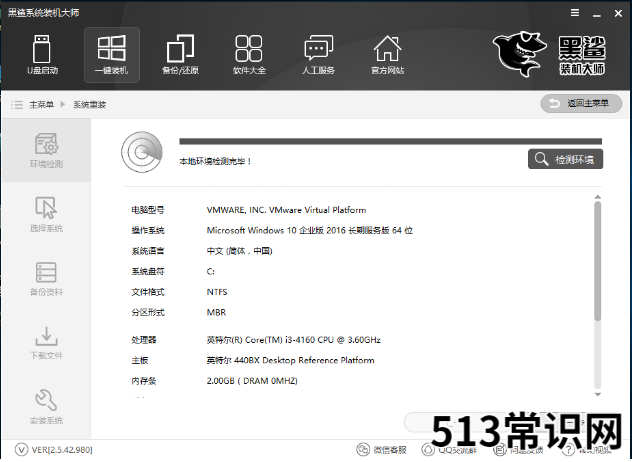Click the environment detection progress bar
Image resolution: width=632 pixels, height=462 pixels.
coord(391,142)
